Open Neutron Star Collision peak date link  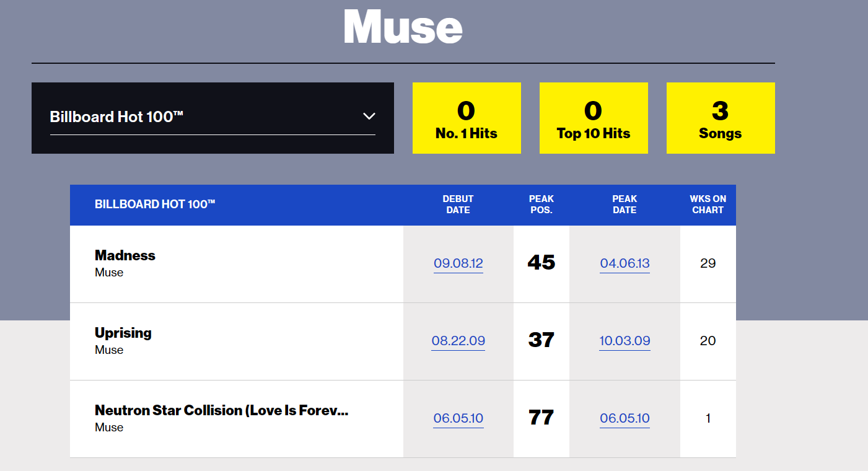[x=625, y=418]
